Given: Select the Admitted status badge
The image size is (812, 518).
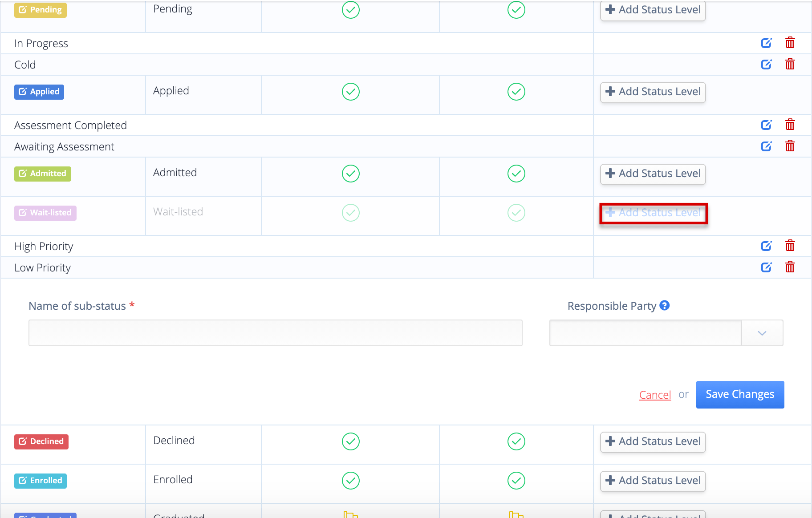Looking at the screenshot, I should pos(42,174).
